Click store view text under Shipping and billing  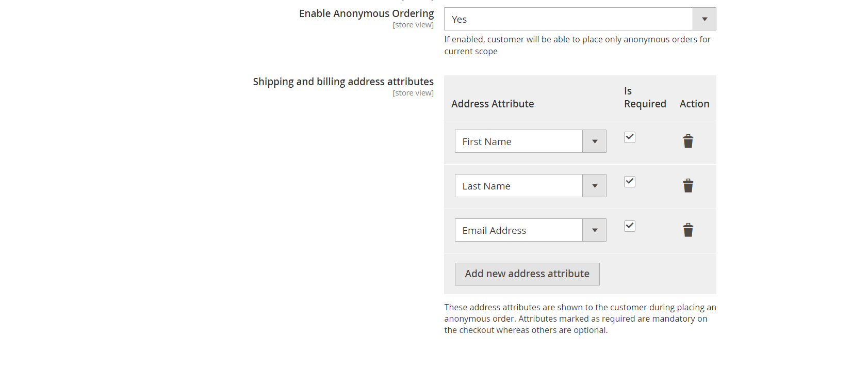pyautogui.click(x=413, y=93)
